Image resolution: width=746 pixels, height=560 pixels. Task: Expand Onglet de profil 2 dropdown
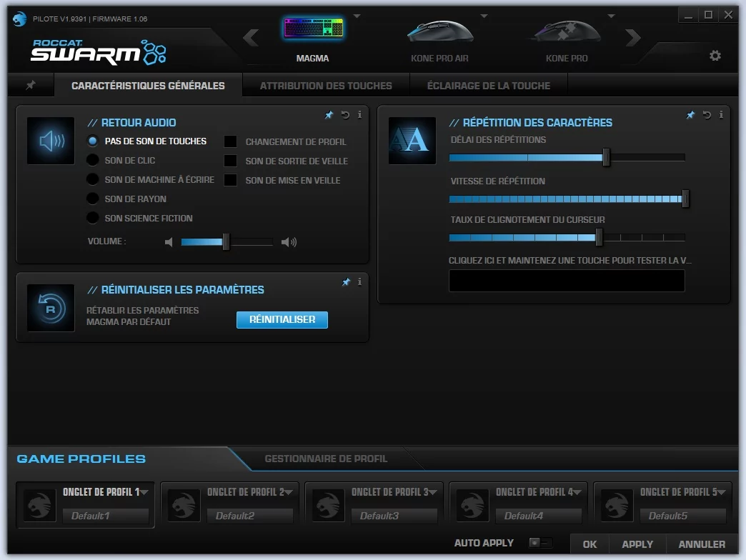tap(288, 492)
